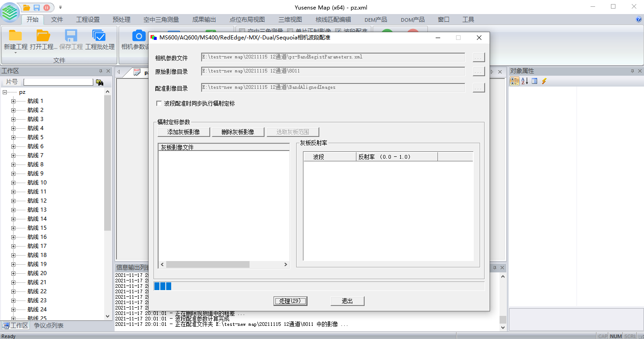The width and height of the screenshot is (644, 339).
Task: Click the 添加灰板影像 button
Action: click(183, 132)
